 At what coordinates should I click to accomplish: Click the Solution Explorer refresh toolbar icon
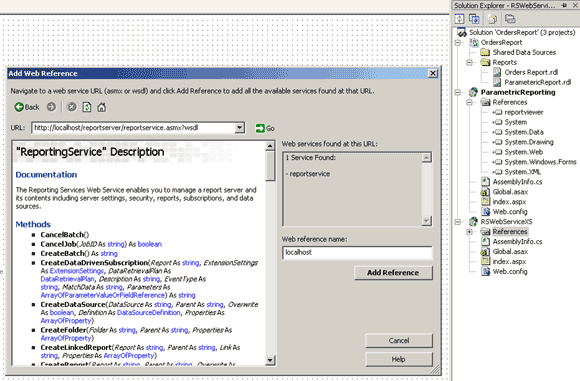pos(459,18)
